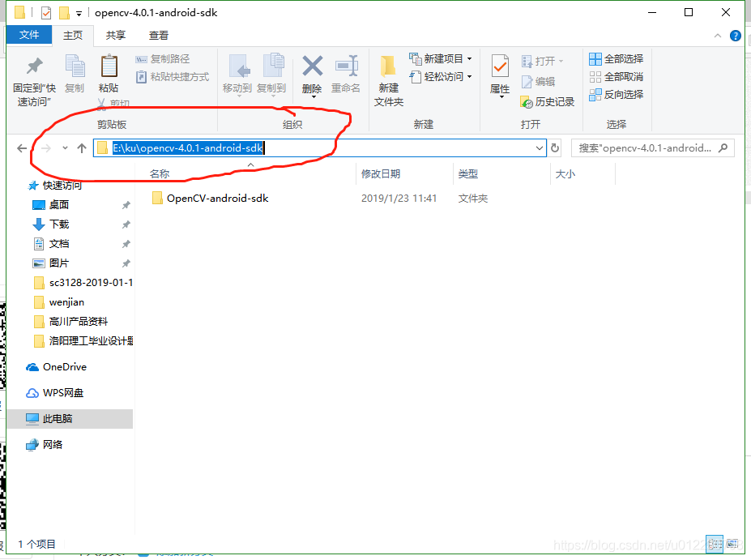The width and height of the screenshot is (751, 560).
Task: Go back with the Back arrow
Action: (22, 148)
